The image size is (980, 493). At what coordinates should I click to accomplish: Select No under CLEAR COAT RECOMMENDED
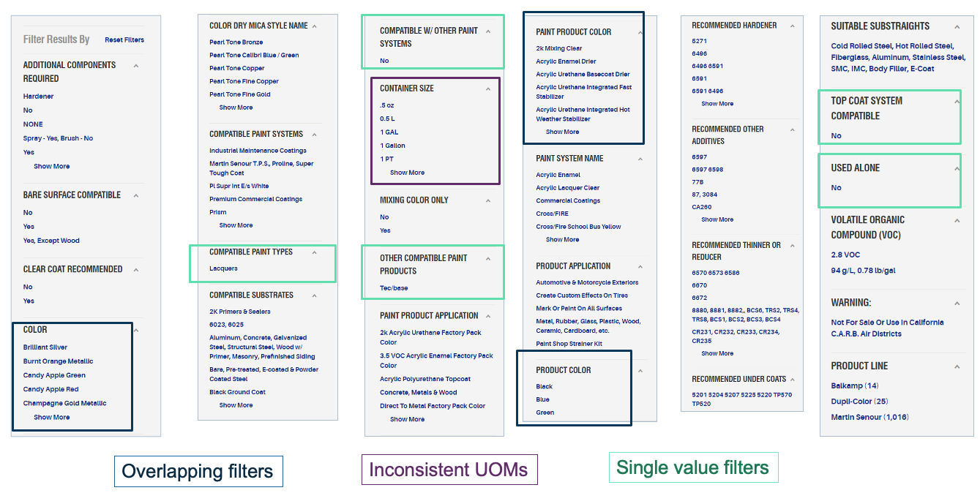(x=27, y=287)
